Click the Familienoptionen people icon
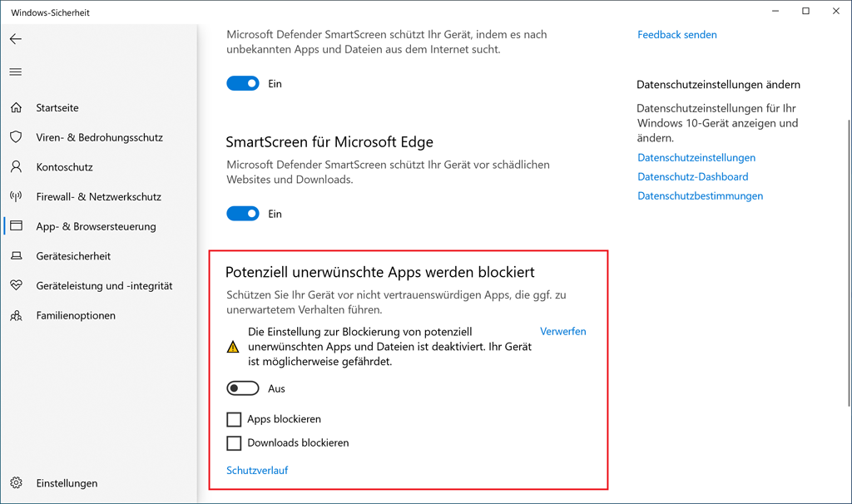This screenshot has width=852, height=504. coord(16,315)
